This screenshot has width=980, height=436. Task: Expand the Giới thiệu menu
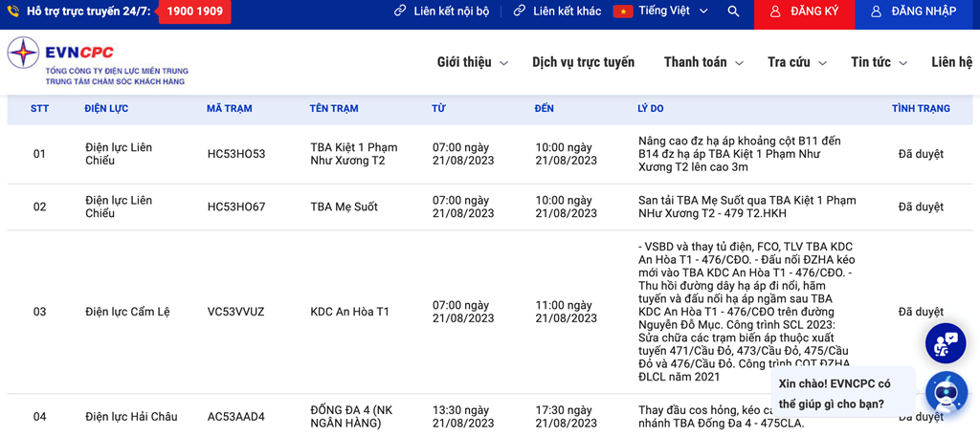click(472, 62)
